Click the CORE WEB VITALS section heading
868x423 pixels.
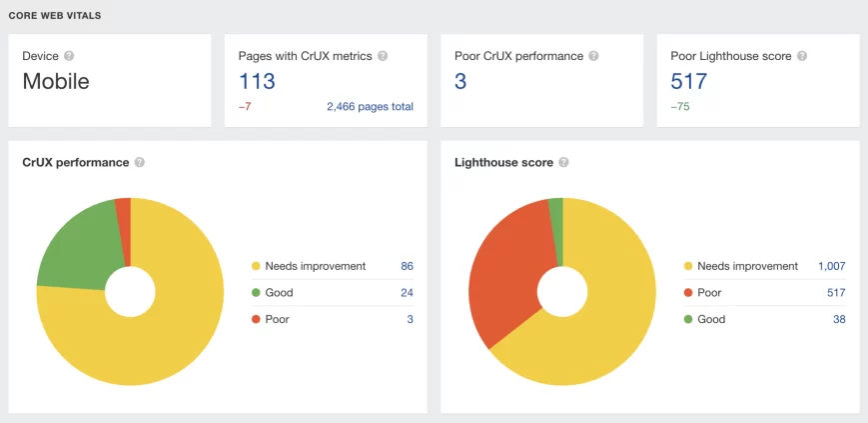click(55, 16)
